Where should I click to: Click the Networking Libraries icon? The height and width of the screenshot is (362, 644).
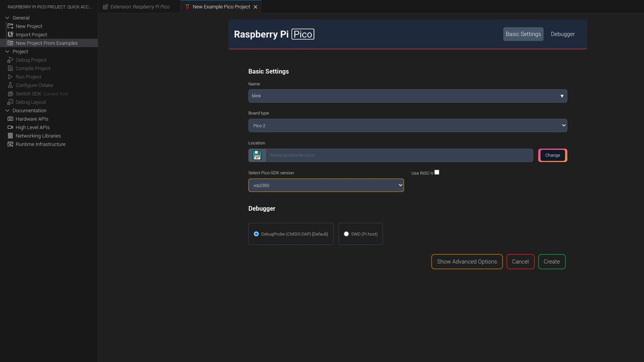pyautogui.click(x=10, y=136)
